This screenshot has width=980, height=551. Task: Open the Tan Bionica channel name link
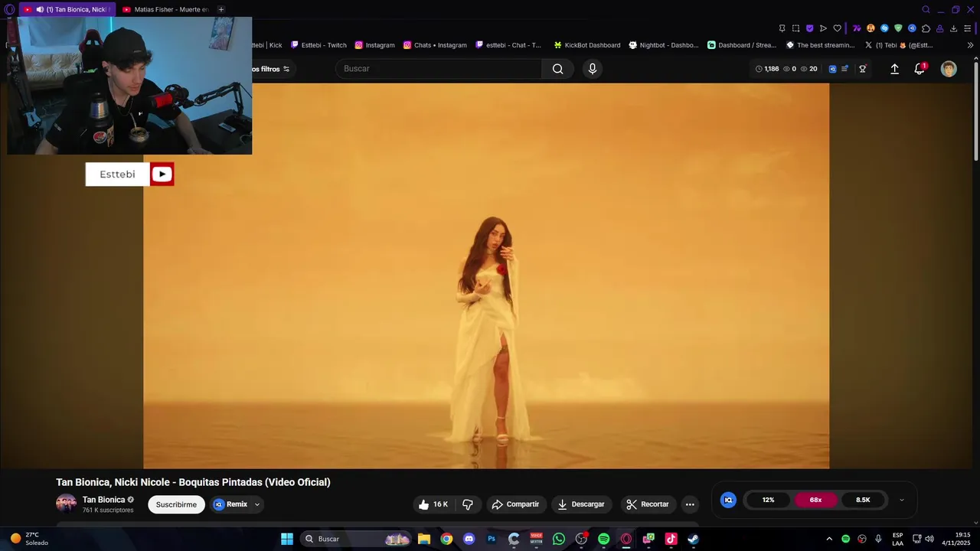click(x=103, y=500)
